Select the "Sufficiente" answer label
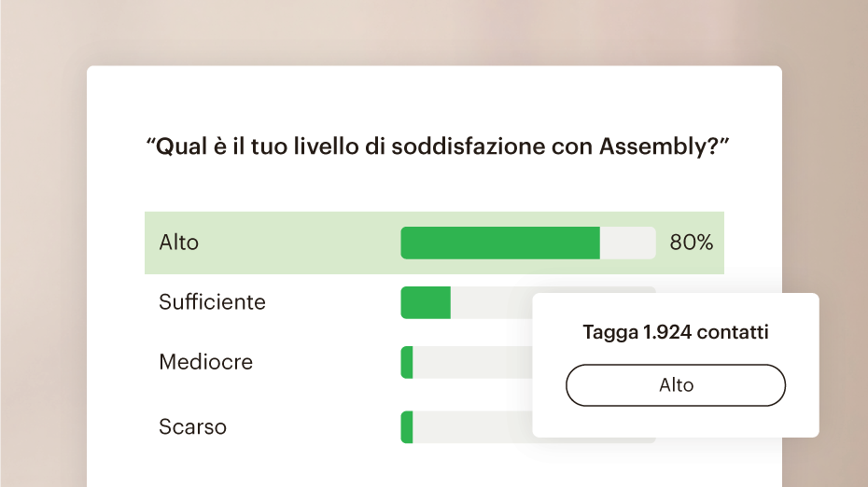Screen dimensions: 868x487 [x=212, y=302]
